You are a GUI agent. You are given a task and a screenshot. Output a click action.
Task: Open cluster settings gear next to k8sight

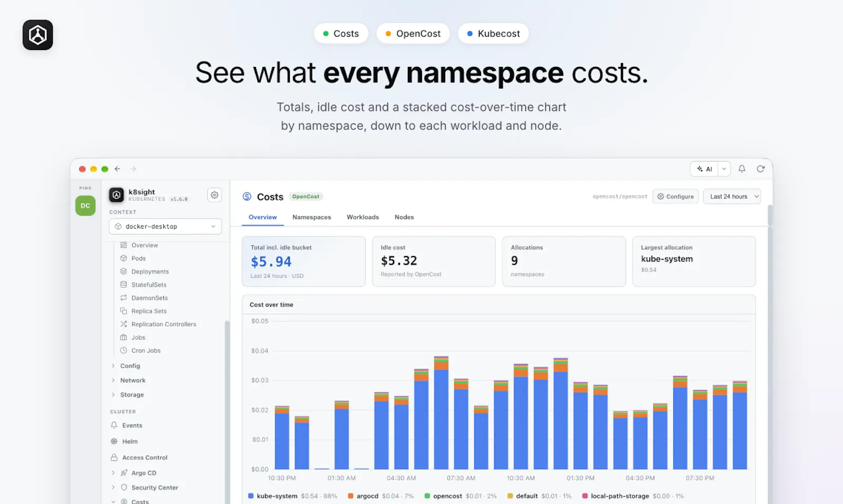point(214,195)
